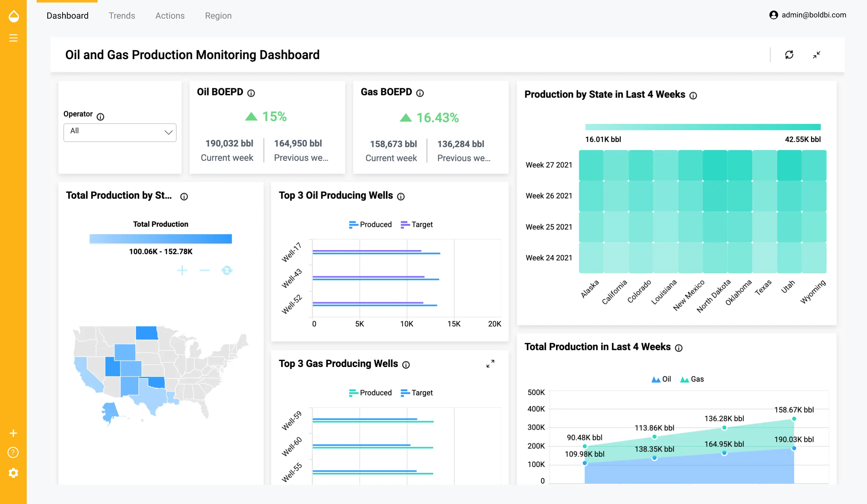Expand the sidebar with the hamburger icon

[13, 38]
